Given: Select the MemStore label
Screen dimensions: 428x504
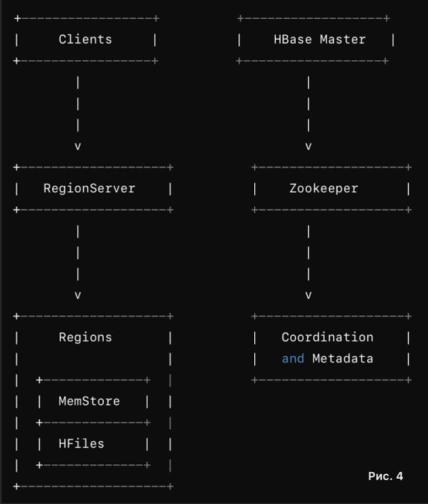Looking at the screenshot, I should [89, 401].
